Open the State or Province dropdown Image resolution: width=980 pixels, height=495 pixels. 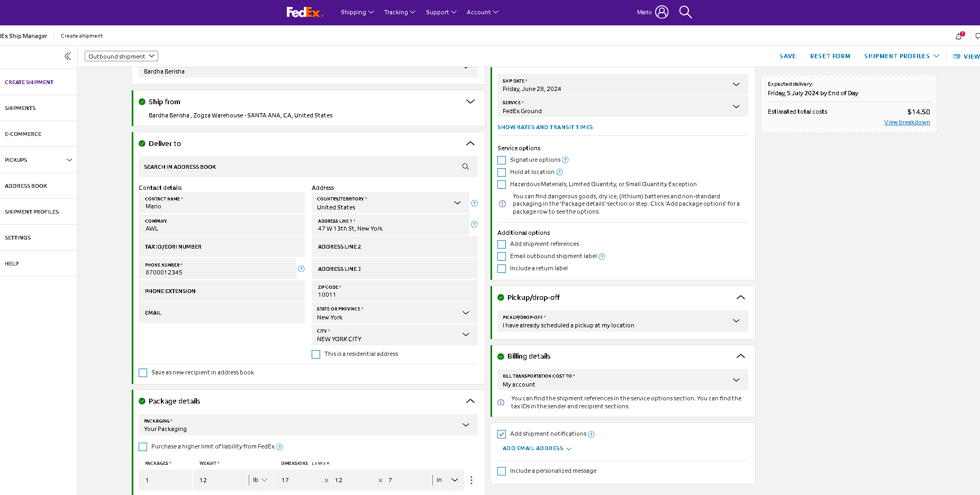coord(394,313)
